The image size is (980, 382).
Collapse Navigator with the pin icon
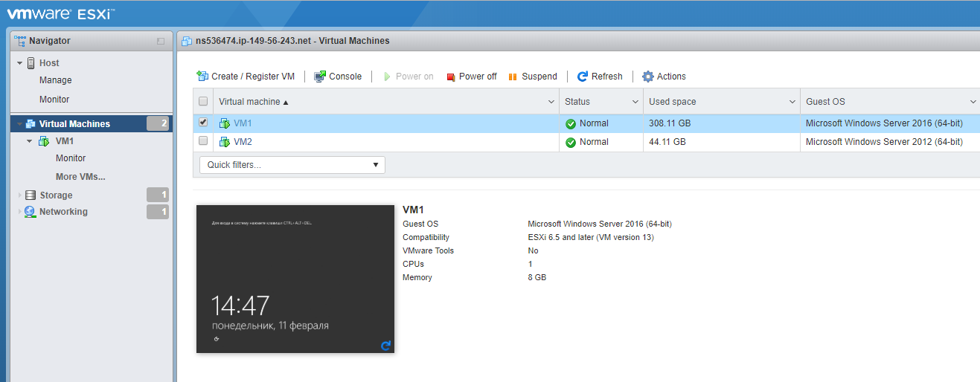click(161, 41)
